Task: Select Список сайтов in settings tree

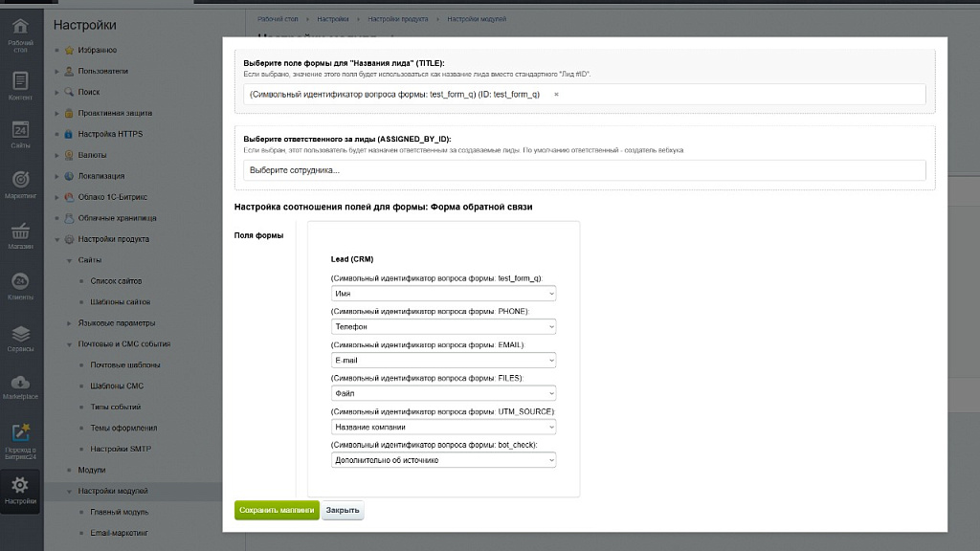Action: [x=116, y=281]
